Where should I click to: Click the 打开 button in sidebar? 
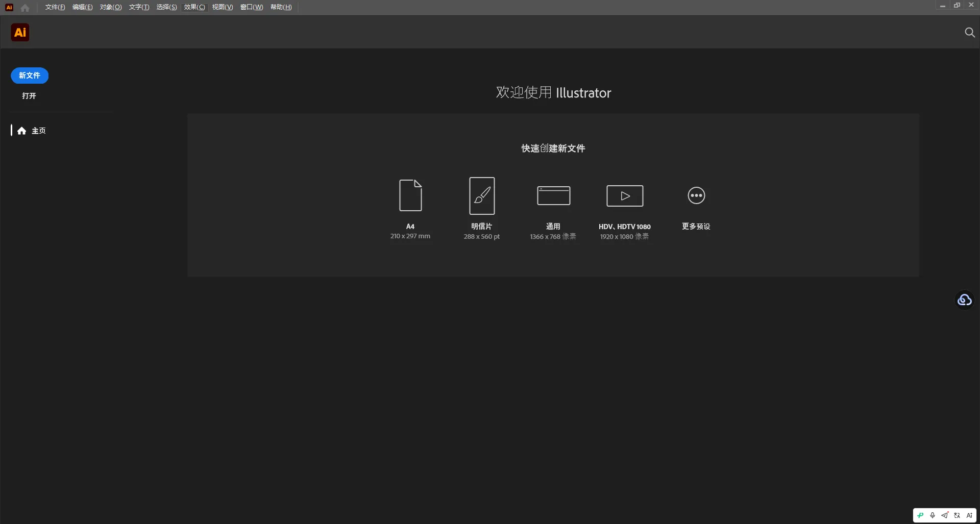point(29,96)
